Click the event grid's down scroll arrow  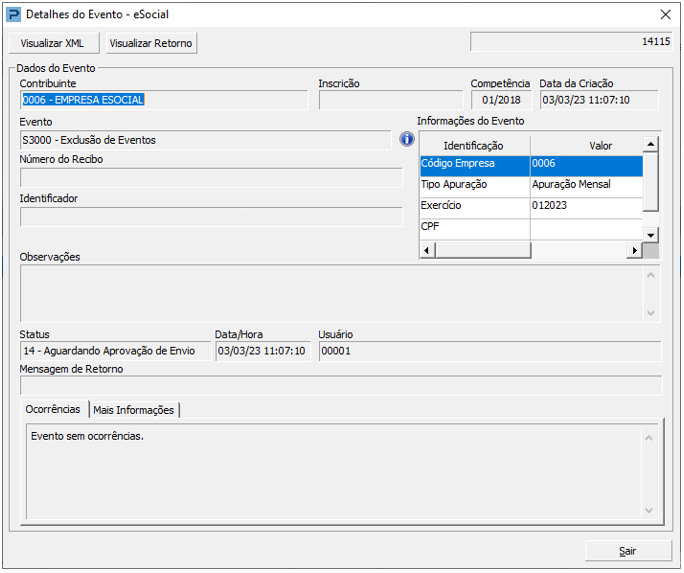[650, 235]
